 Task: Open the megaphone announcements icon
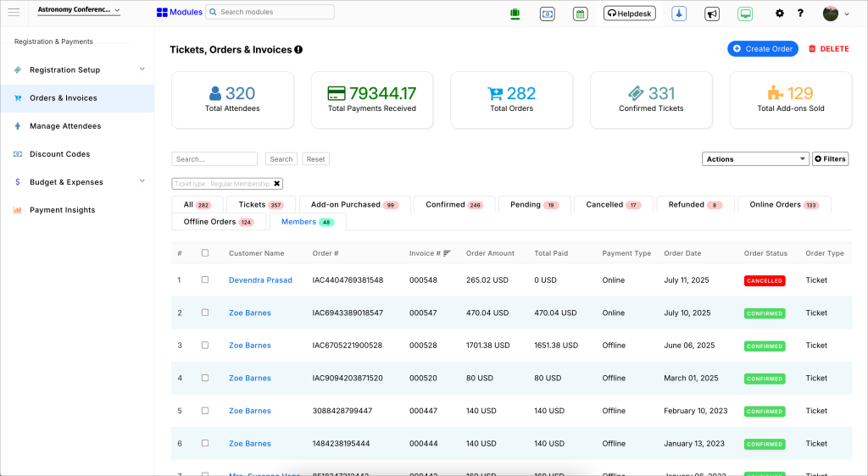(712, 14)
